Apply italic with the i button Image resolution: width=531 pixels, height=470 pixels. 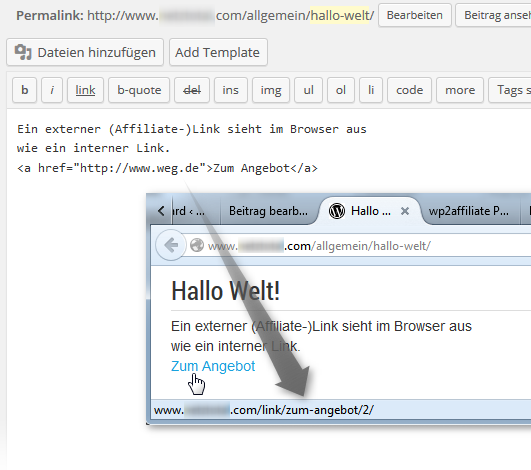(x=52, y=90)
